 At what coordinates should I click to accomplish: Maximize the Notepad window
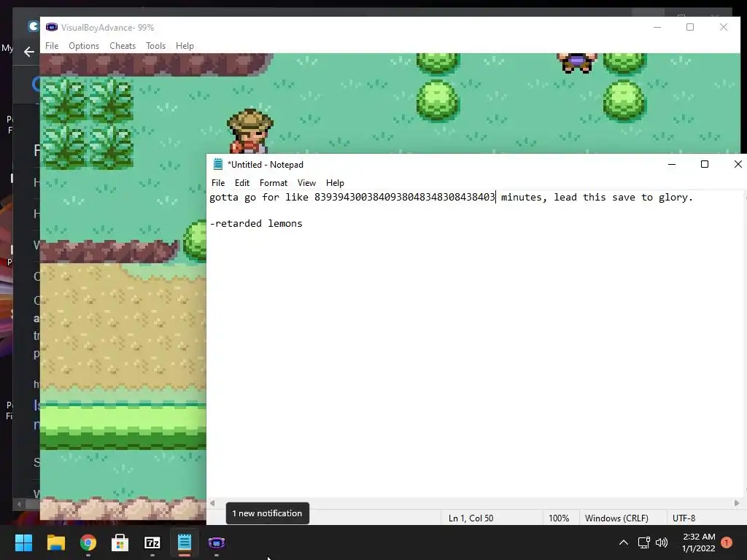(705, 164)
